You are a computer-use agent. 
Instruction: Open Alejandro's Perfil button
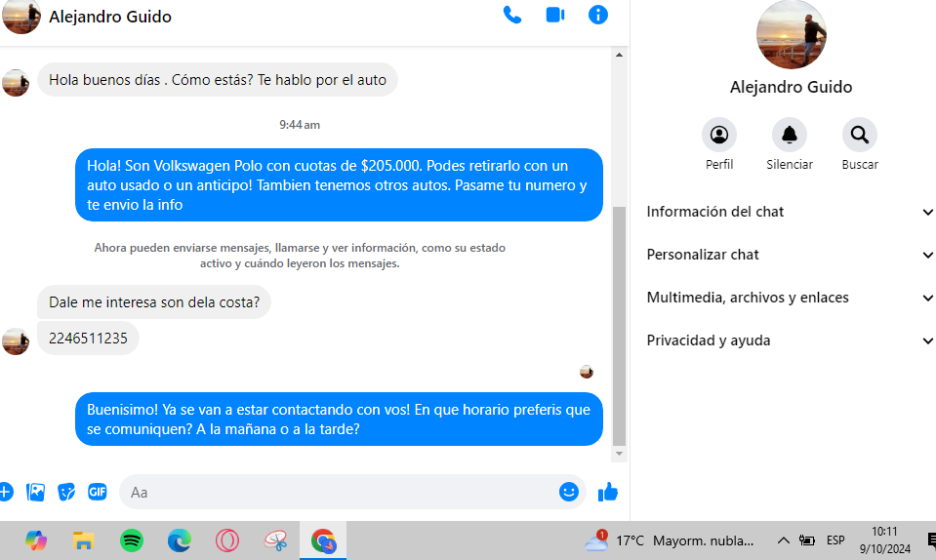[x=719, y=135]
